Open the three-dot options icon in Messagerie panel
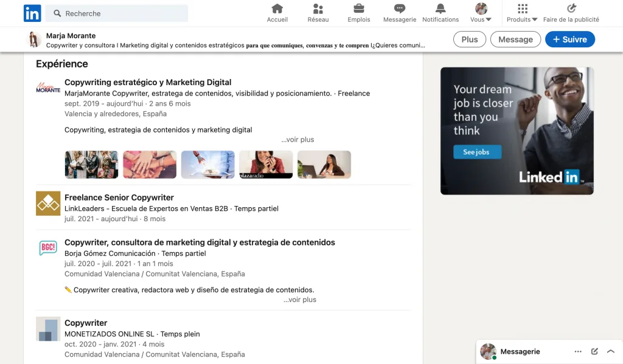Screen dimensions: 623x364 578,351
